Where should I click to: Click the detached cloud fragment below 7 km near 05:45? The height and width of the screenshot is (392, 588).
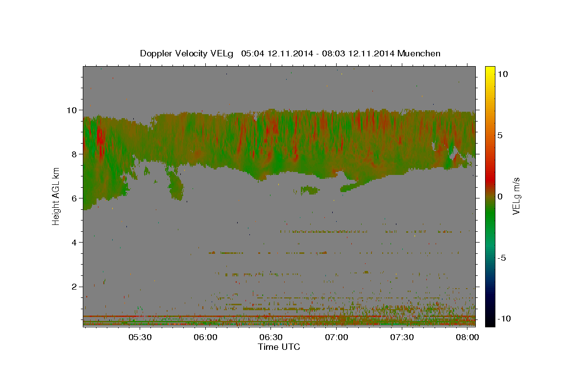click(x=175, y=184)
